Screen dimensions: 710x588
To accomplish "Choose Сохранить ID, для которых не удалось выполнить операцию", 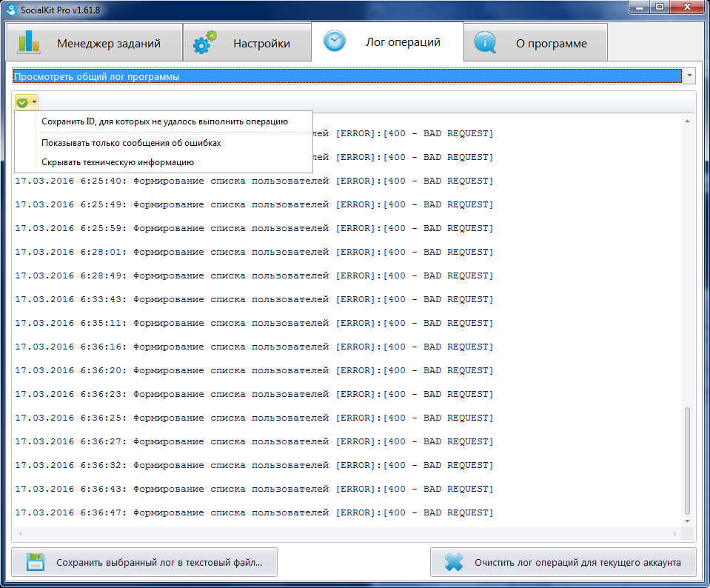I will [x=165, y=121].
